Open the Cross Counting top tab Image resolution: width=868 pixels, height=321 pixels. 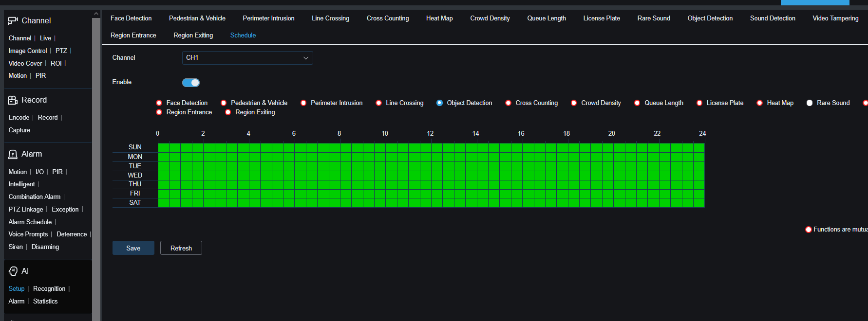pos(388,18)
